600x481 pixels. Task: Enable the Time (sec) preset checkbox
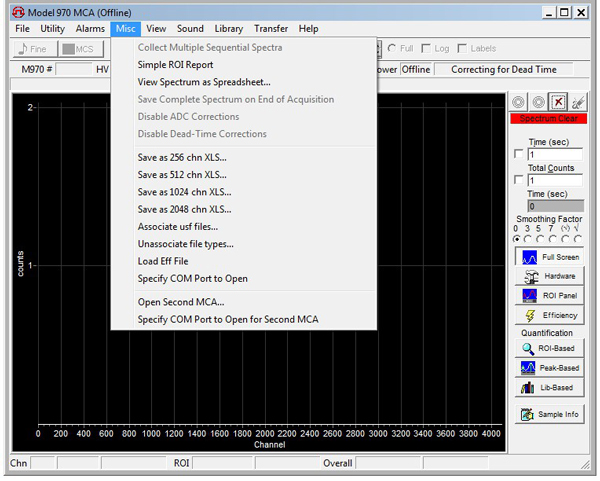click(517, 155)
